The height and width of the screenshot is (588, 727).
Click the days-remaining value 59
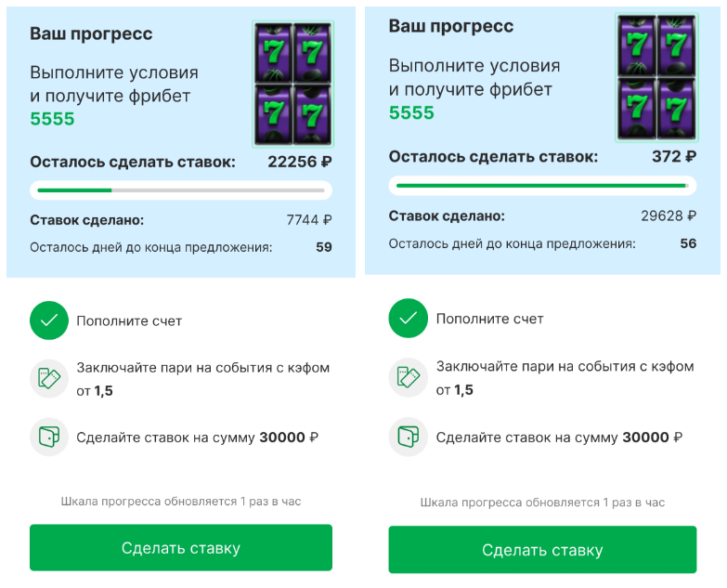click(x=323, y=247)
